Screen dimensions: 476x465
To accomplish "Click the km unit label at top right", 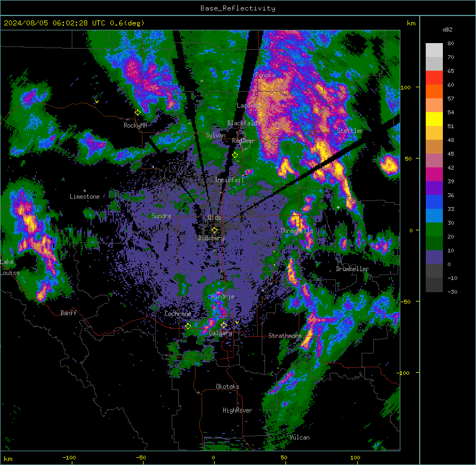I will pos(411,23).
